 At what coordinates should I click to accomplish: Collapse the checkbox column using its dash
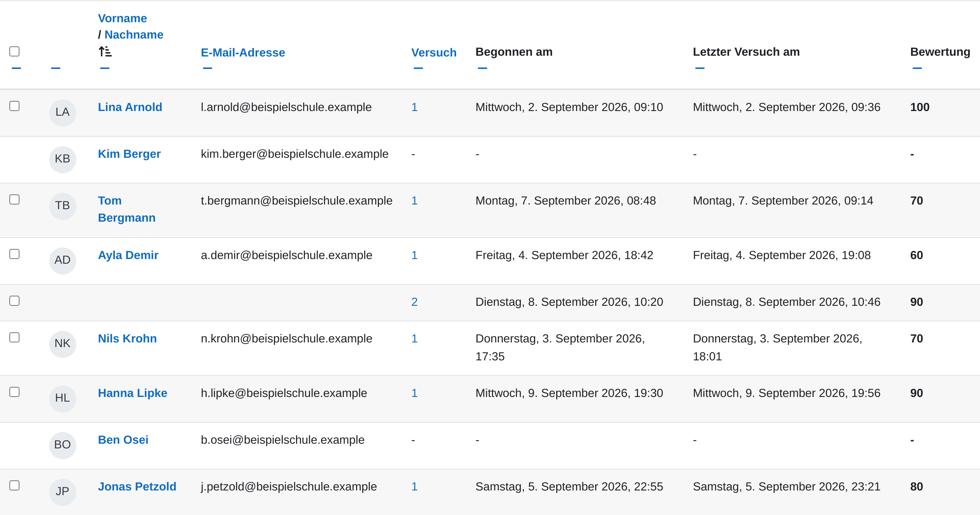16,68
